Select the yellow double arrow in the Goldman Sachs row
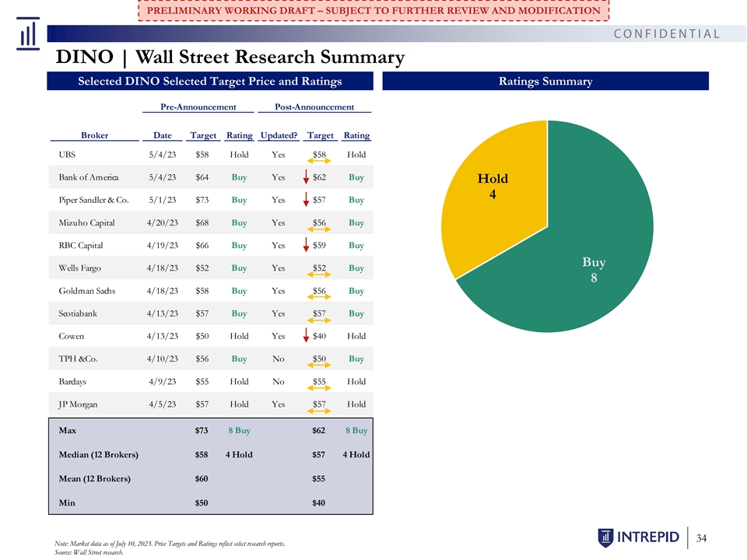Screen dimensions: 747x560 (319, 297)
